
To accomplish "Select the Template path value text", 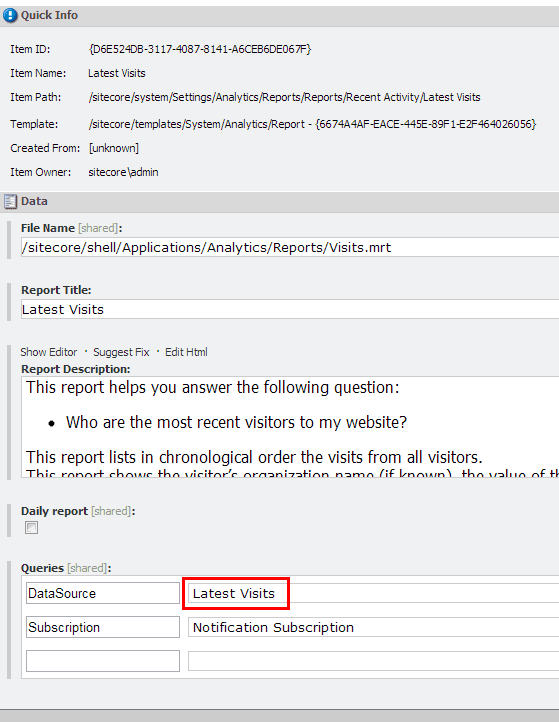I will point(312,124).
